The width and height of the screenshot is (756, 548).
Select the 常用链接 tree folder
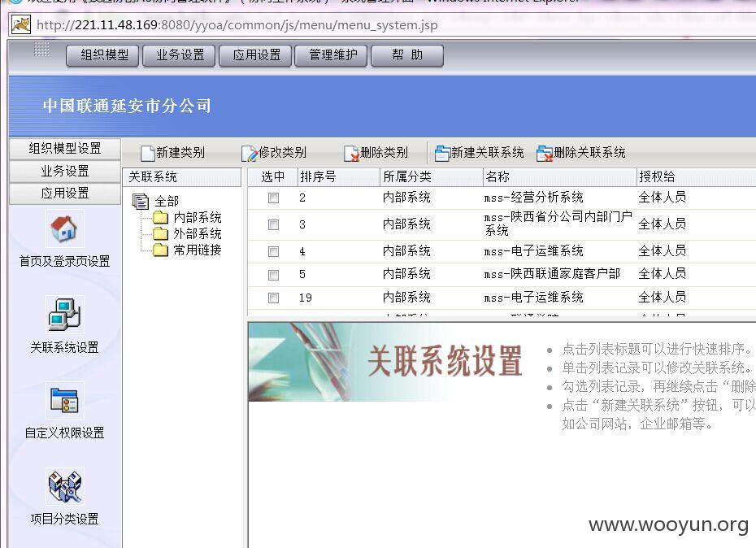[198, 250]
